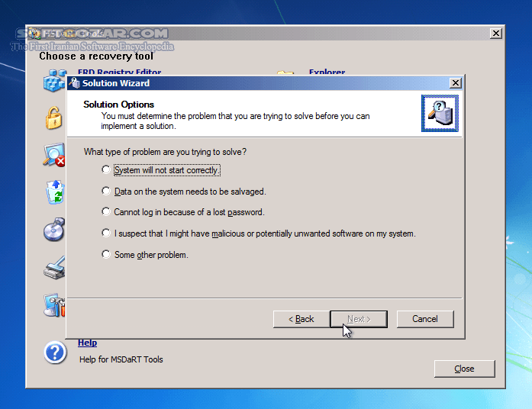Select "Cannot log in because of a lost password"
The width and height of the screenshot is (532, 409).
coord(106,212)
